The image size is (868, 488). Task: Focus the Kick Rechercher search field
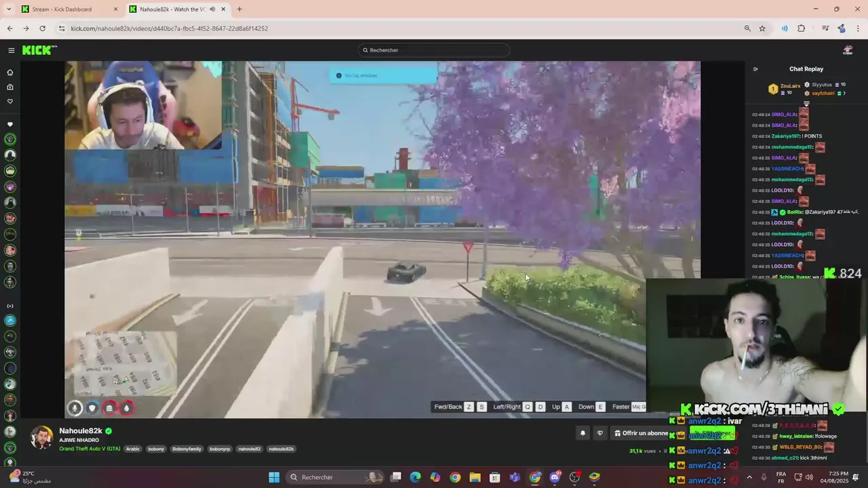pos(434,50)
